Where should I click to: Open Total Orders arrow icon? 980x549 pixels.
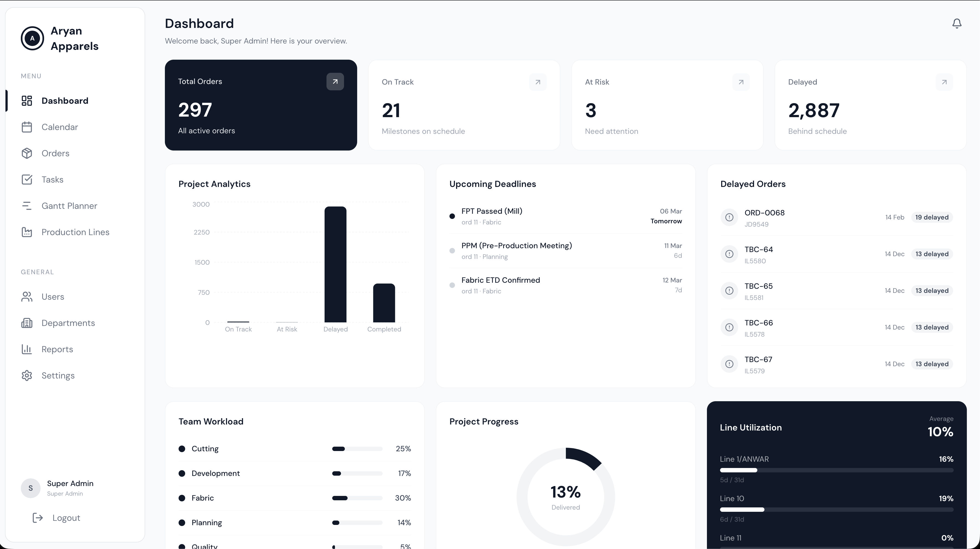click(x=335, y=82)
